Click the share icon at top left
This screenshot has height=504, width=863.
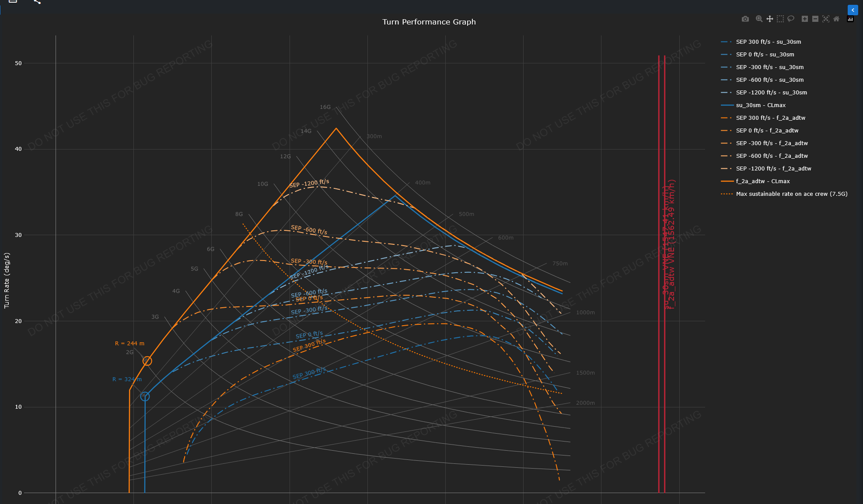pos(37,2)
